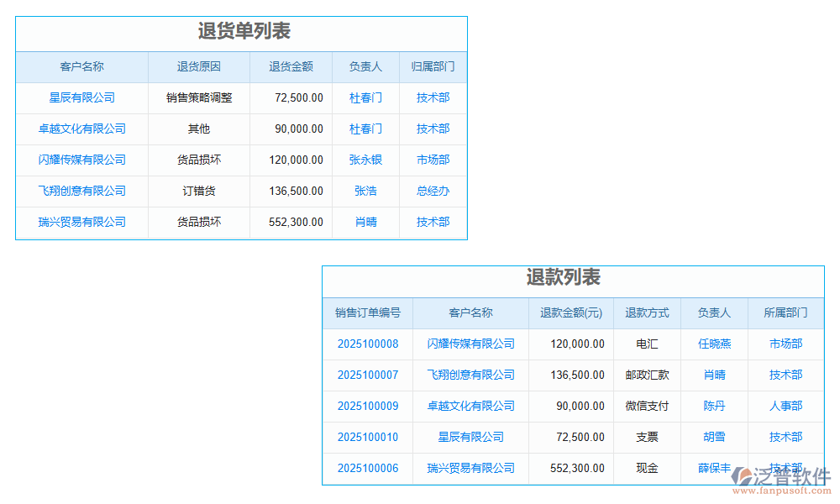Click the 退款方式 column header

coord(646,312)
